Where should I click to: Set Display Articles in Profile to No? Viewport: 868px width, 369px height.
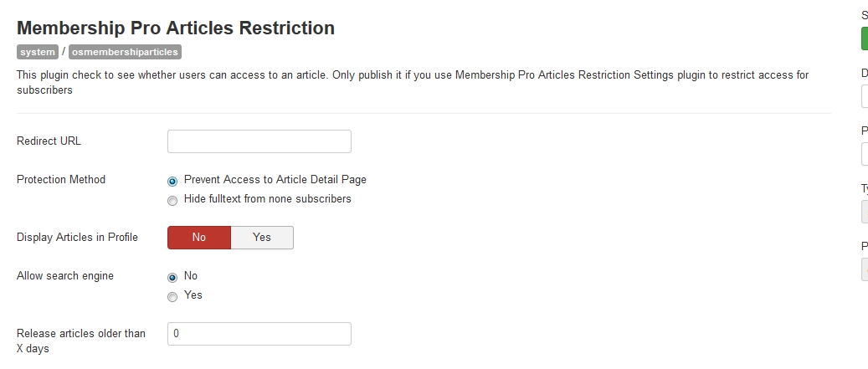198,238
